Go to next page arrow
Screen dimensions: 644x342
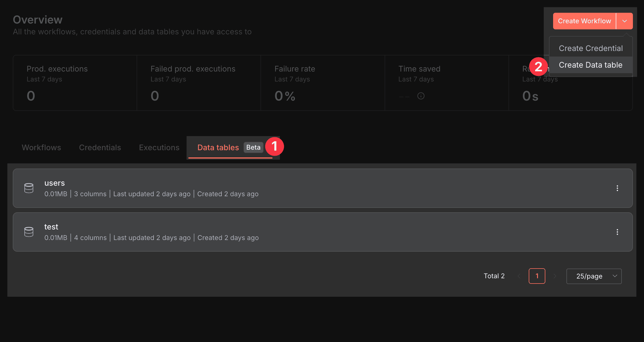pyautogui.click(x=555, y=276)
